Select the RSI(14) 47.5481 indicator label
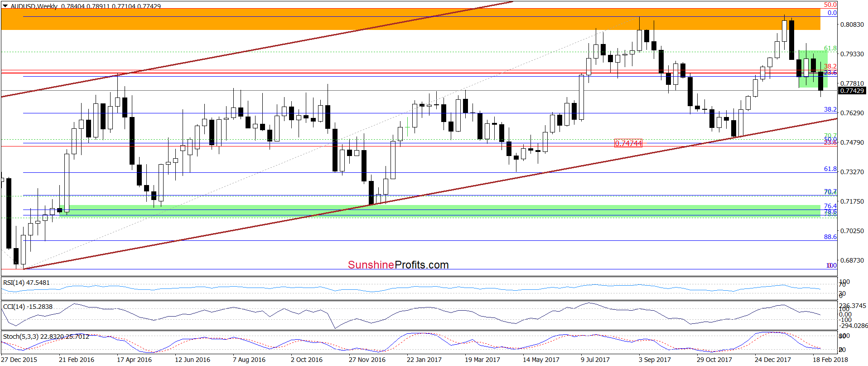The height and width of the screenshot is (366, 868). pos(26,283)
